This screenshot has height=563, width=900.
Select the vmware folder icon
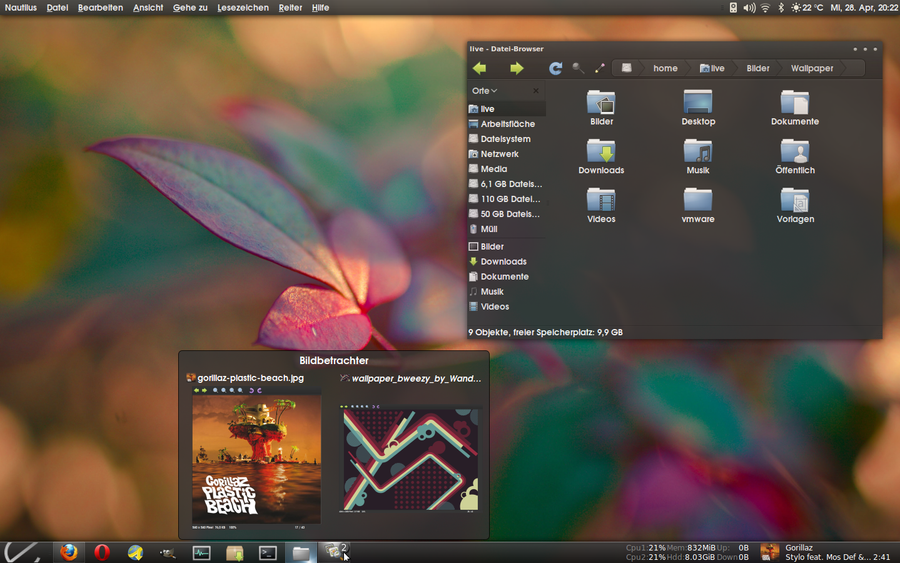pyautogui.click(x=698, y=200)
